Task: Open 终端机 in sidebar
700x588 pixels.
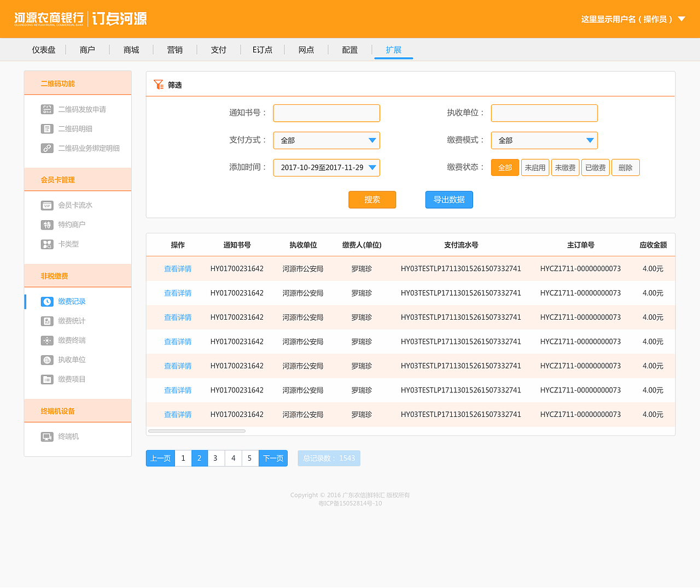Action: [68, 437]
